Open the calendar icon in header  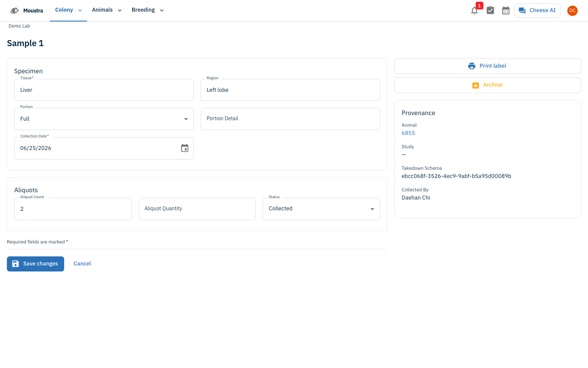tap(506, 10)
